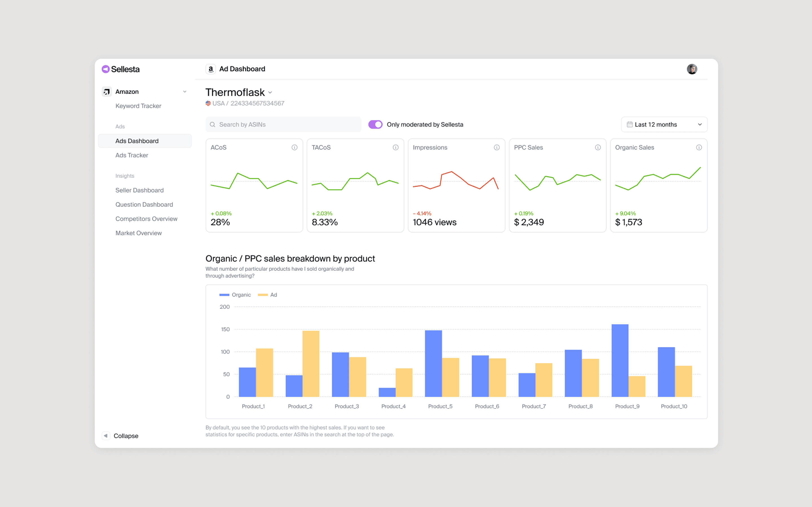Screen dimensions: 812x507
Task: Open the user profile avatar
Action: 692,69
